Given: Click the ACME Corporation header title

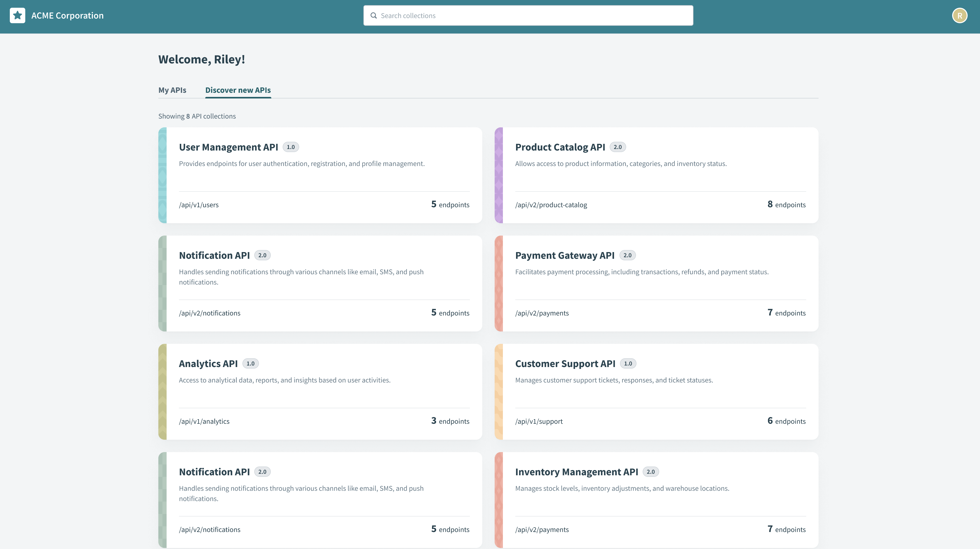Looking at the screenshot, I should click(67, 15).
